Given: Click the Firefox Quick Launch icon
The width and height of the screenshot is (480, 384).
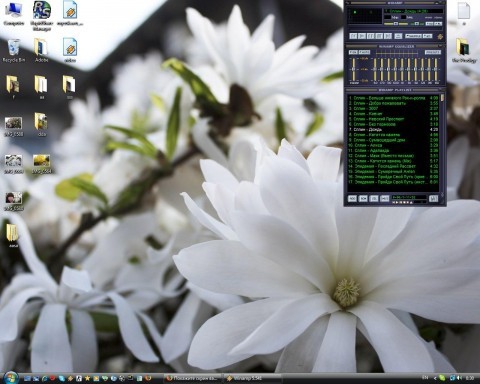Looking at the screenshot, I should (x=148, y=378).
